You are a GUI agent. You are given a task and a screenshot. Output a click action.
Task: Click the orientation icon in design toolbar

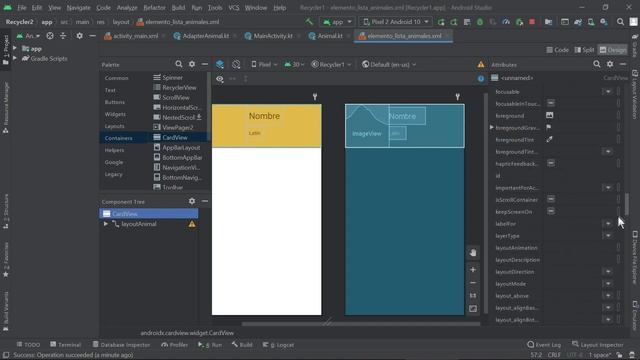236,64
